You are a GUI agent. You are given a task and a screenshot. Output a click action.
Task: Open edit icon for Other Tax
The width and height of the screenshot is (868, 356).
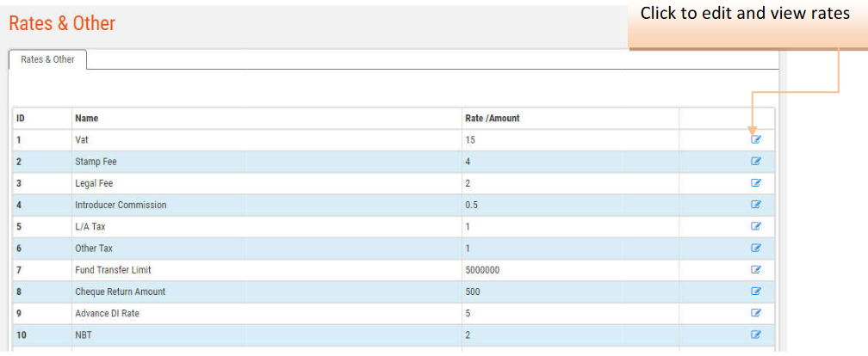click(x=756, y=248)
